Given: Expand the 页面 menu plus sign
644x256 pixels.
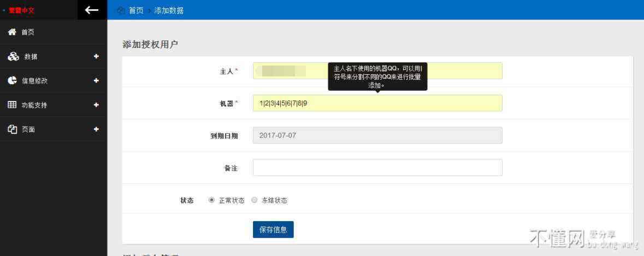Looking at the screenshot, I should (x=96, y=129).
